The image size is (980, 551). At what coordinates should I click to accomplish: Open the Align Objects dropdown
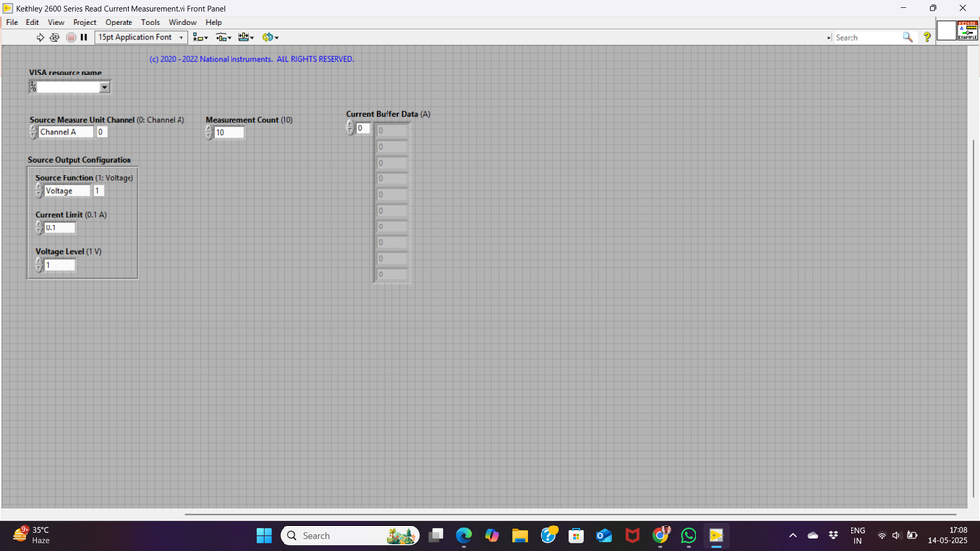(x=201, y=37)
